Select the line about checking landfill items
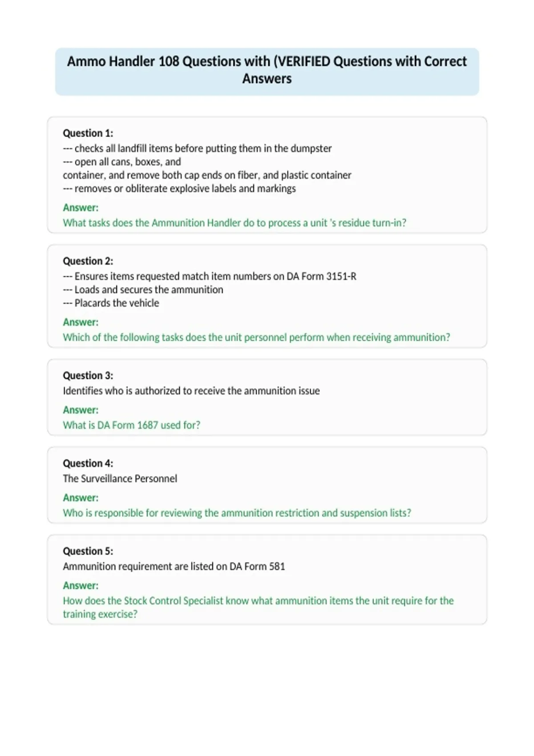 point(197,148)
